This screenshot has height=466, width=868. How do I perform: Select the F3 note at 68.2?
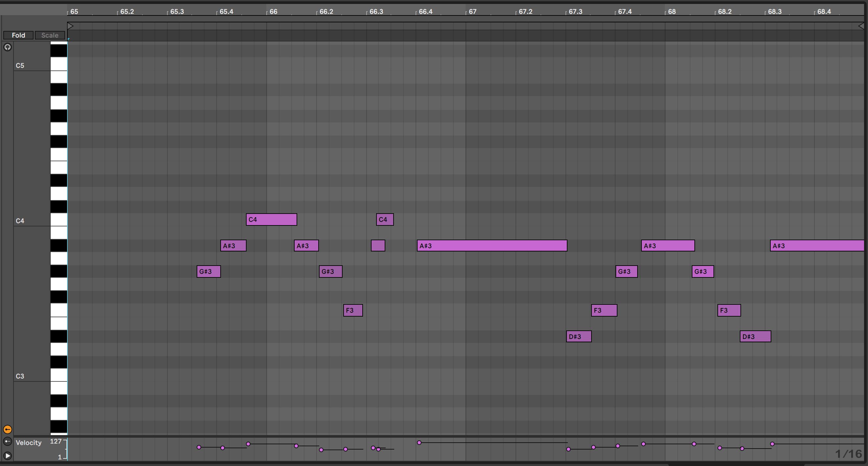pos(729,310)
